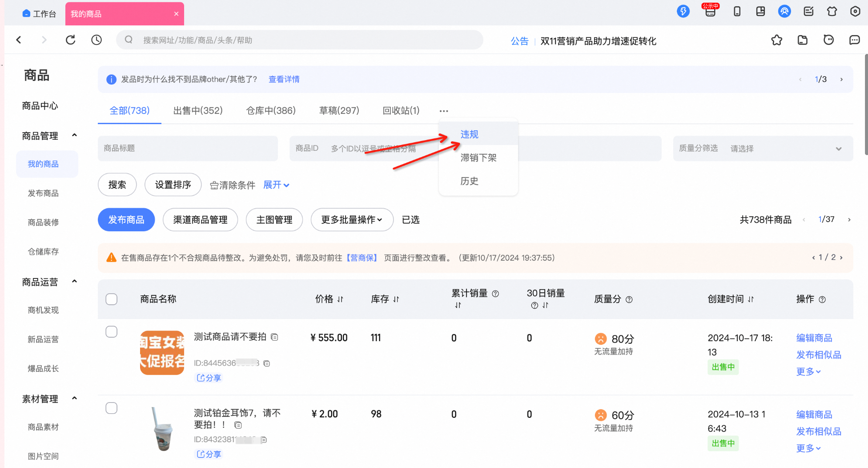Select 滞销下架 from the dropdown menu
The image size is (868, 468).
[478, 157]
